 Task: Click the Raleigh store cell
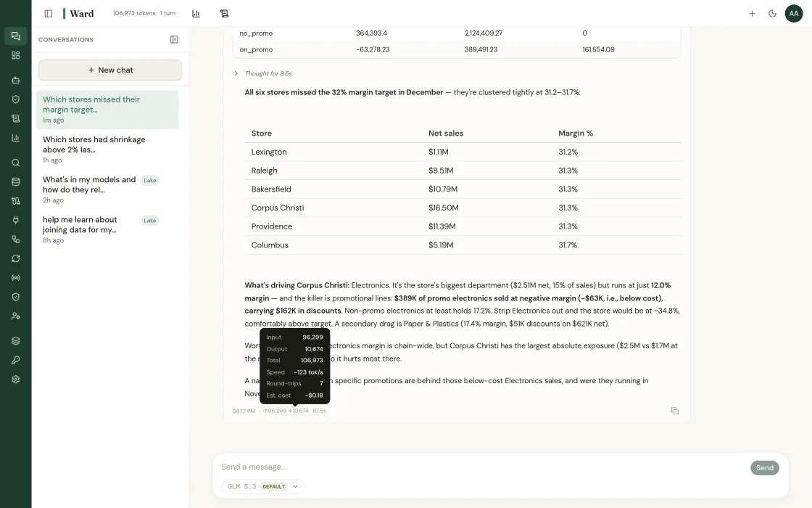click(x=264, y=171)
